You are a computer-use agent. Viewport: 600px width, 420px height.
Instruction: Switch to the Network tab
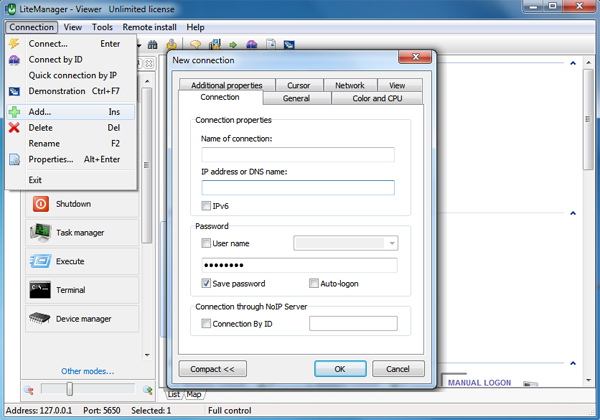click(350, 85)
